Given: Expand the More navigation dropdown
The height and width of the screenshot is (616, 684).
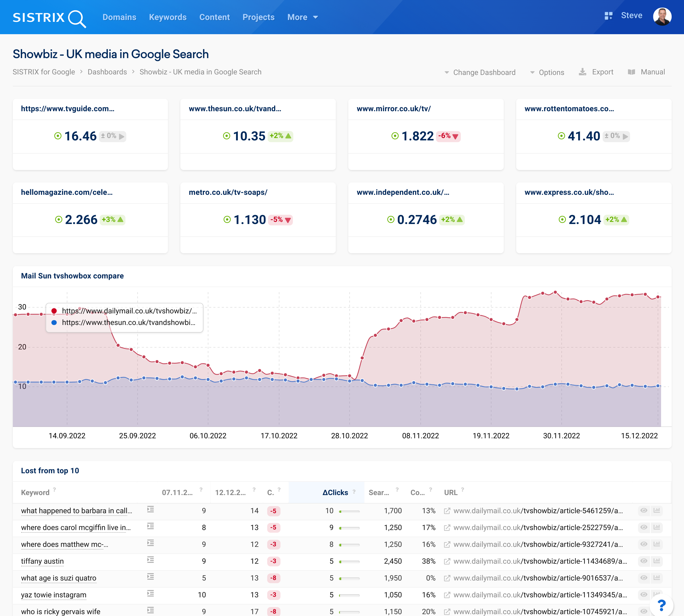Looking at the screenshot, I should pos(302,17).
